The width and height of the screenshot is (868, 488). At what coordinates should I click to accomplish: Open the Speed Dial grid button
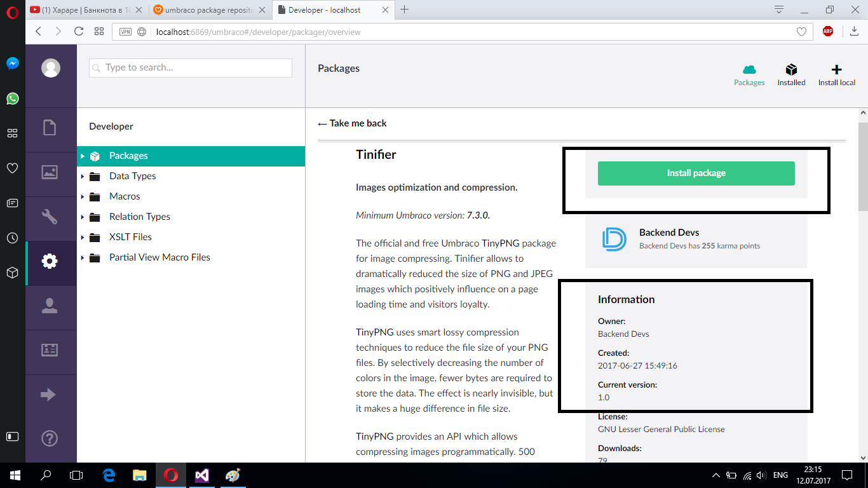point(99,31)
